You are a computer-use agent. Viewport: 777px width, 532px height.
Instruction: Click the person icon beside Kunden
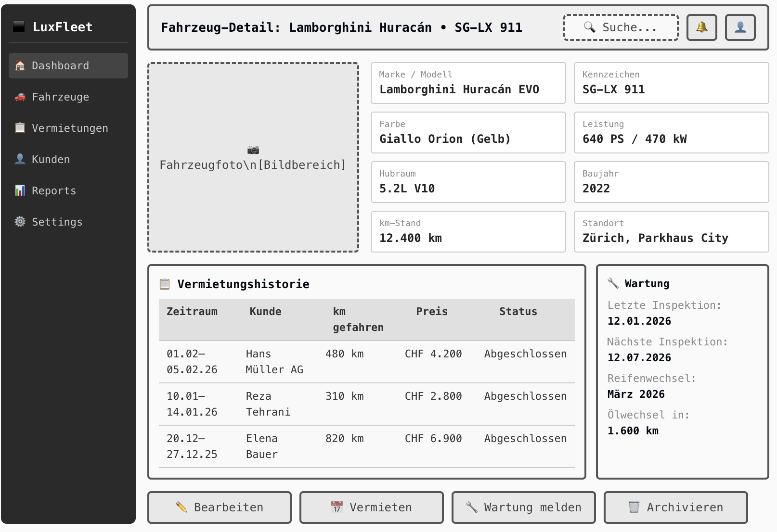click(x=20, y=159)
